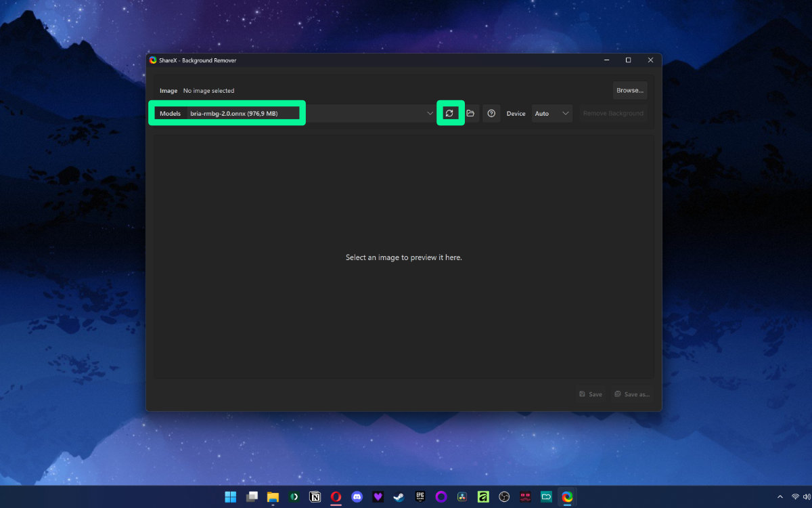This screenshot has height=508, width=812.
Task: Open OBS Studio from the taskbar
Action: tap(504, 496)
